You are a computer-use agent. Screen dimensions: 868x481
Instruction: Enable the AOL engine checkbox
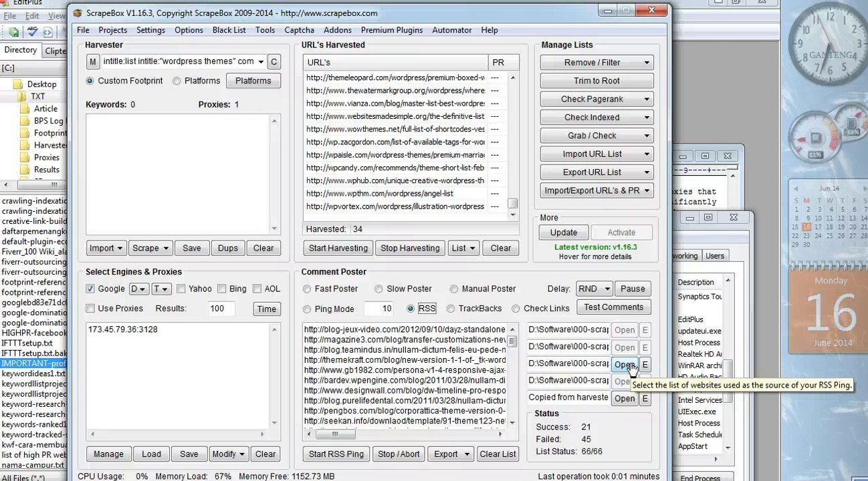257,289
